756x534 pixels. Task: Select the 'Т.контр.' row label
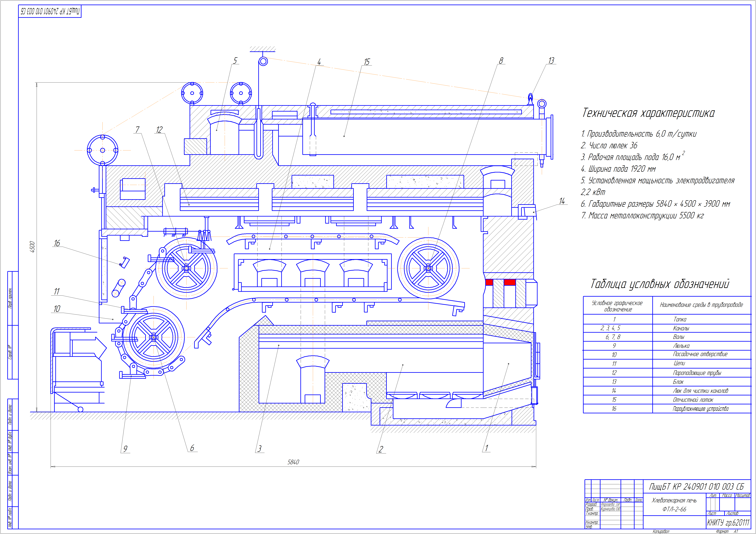(592, 514)
